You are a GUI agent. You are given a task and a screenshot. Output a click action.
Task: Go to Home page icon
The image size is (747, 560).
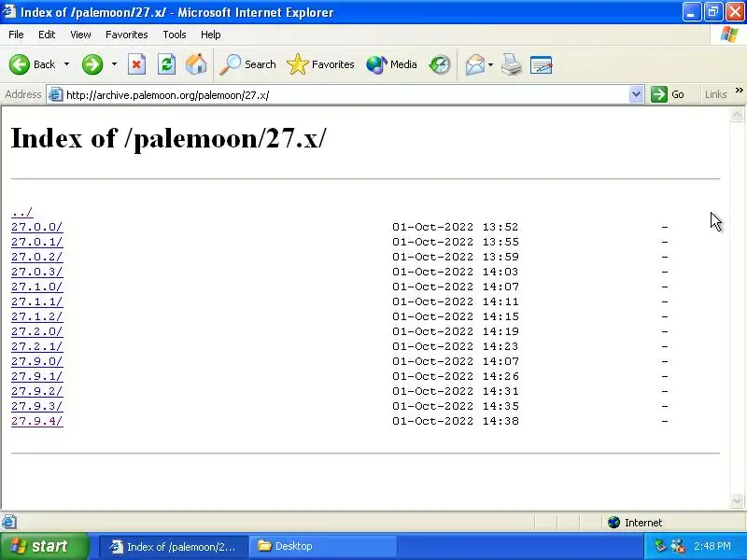point(196,64)
